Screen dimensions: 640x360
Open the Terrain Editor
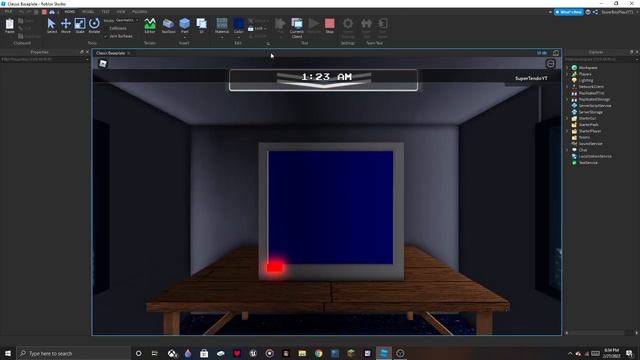[x=150, y=25]
